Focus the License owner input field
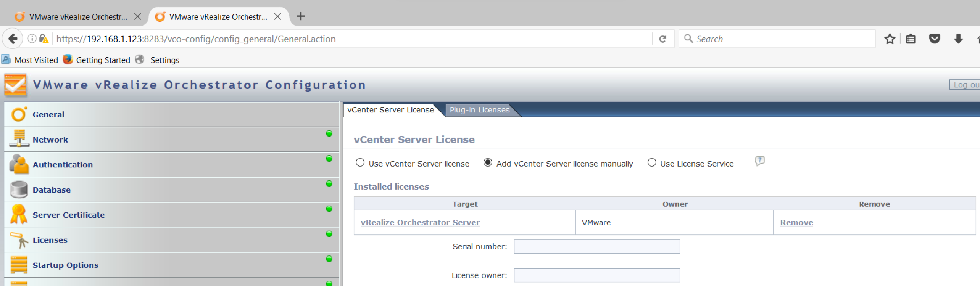This screenshot has width=980, height=286. (x=597, y=275)
